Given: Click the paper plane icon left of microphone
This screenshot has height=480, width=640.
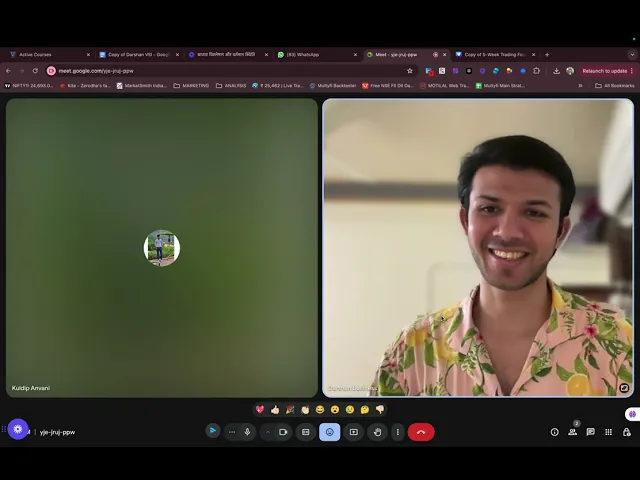Looking at the screenshot, I should click(213, 431).
